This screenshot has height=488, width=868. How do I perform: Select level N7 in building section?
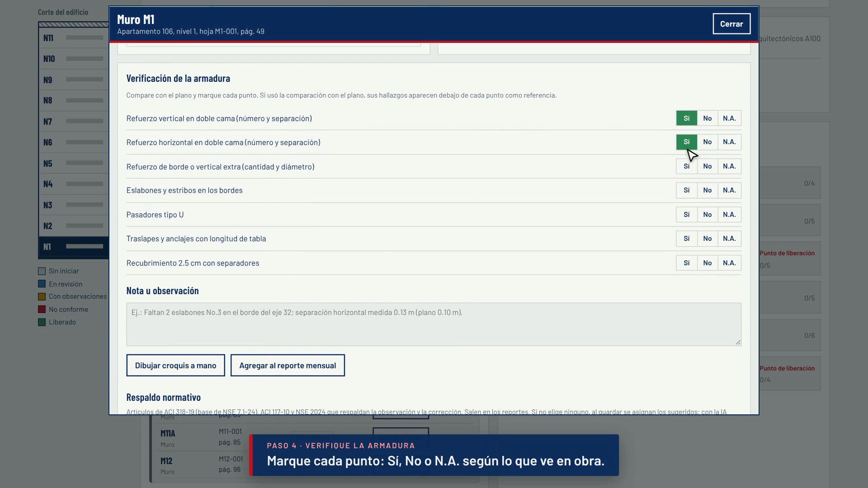coord(74,122)
